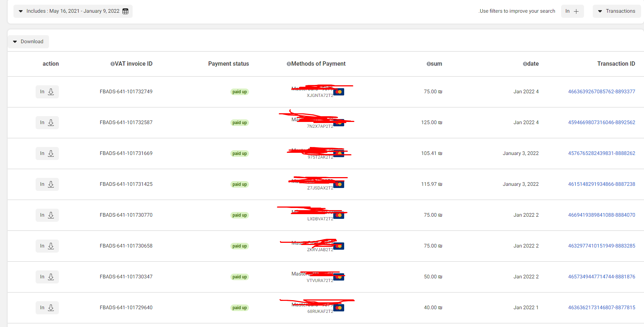Select the 105.41 sum amount

tap(431, 154)
